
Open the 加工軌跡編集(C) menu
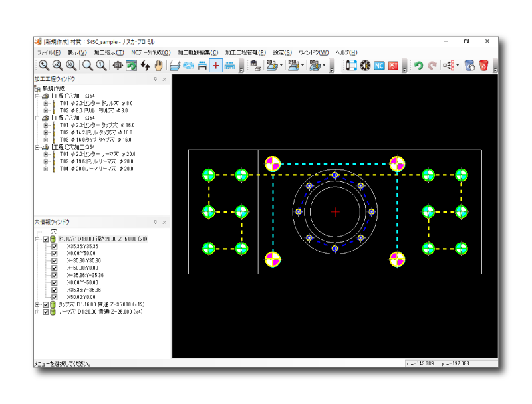pos(198,52)
